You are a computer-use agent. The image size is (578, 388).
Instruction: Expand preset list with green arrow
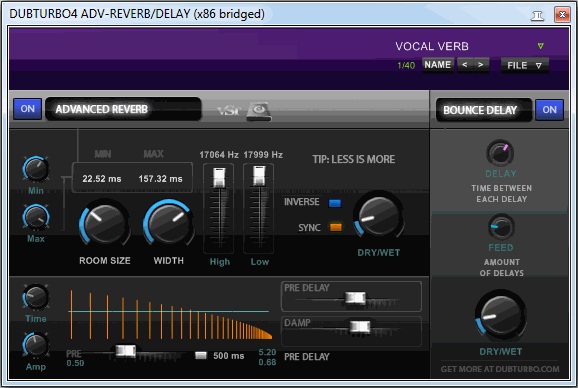[540, 46]
